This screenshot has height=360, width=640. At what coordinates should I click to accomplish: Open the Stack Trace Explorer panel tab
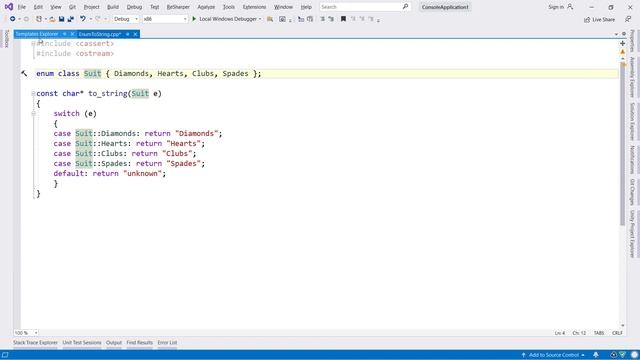click(36, 342)
